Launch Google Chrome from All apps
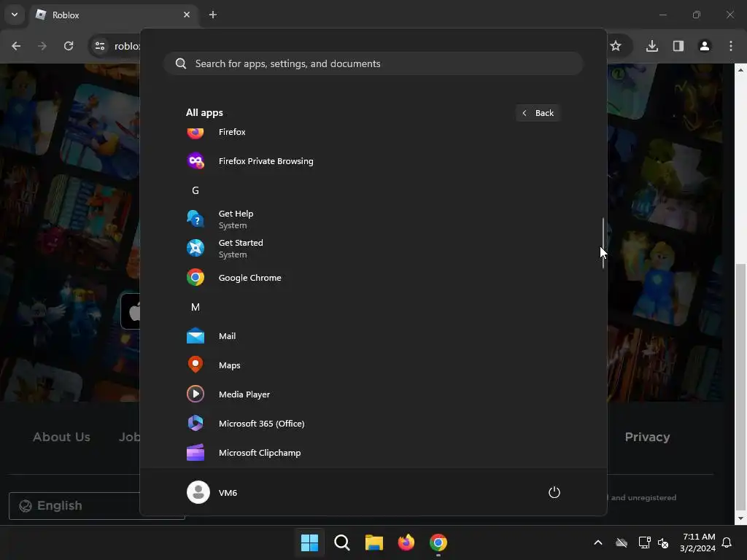Viewport: 747px width, 560px height. coord(373,278)
